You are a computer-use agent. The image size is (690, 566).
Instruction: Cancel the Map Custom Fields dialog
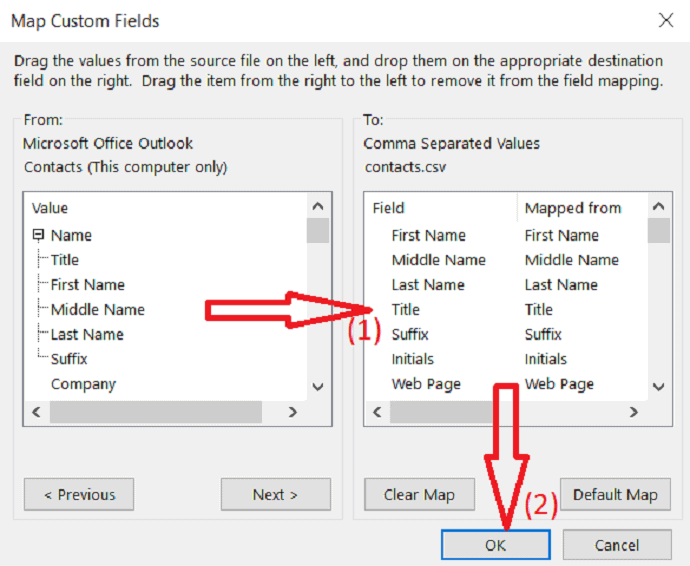(x=617, y=545)
